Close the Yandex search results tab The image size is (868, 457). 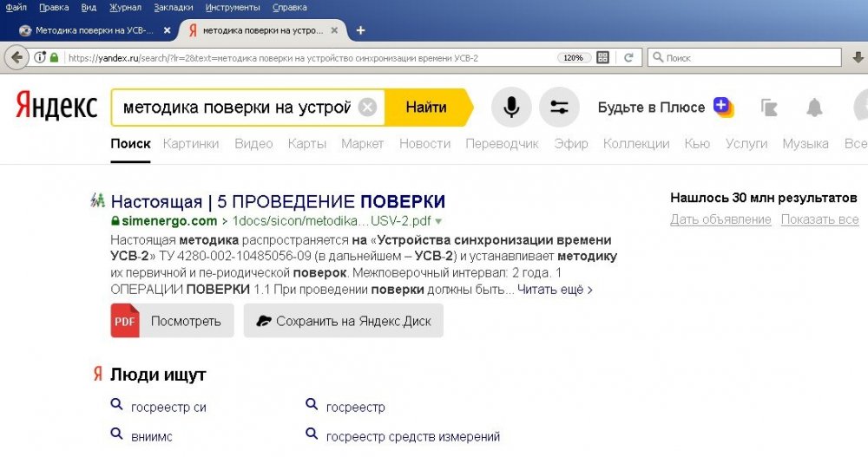pos(334,30)
